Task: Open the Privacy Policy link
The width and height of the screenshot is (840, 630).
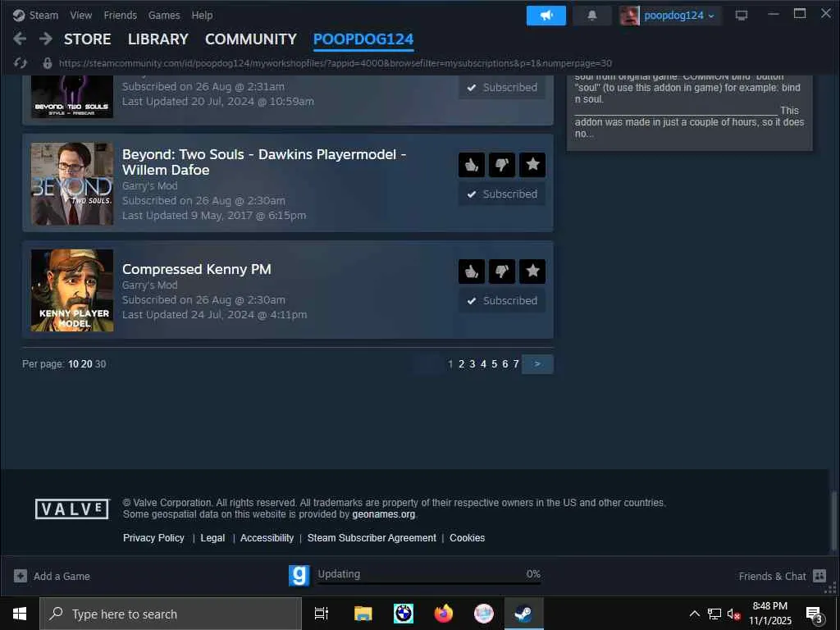Action: [x=153, y=538]
